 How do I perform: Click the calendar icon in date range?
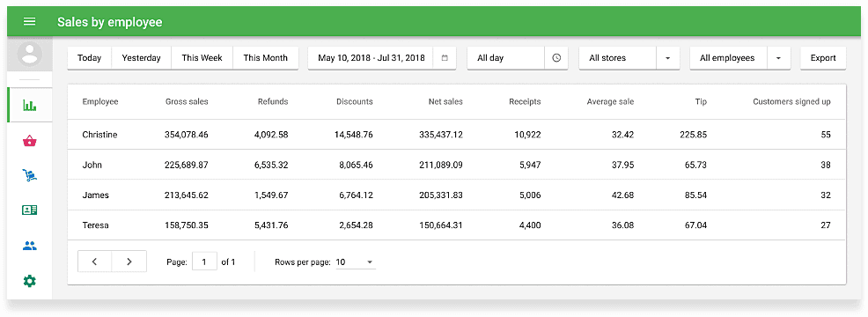(445, 57)
